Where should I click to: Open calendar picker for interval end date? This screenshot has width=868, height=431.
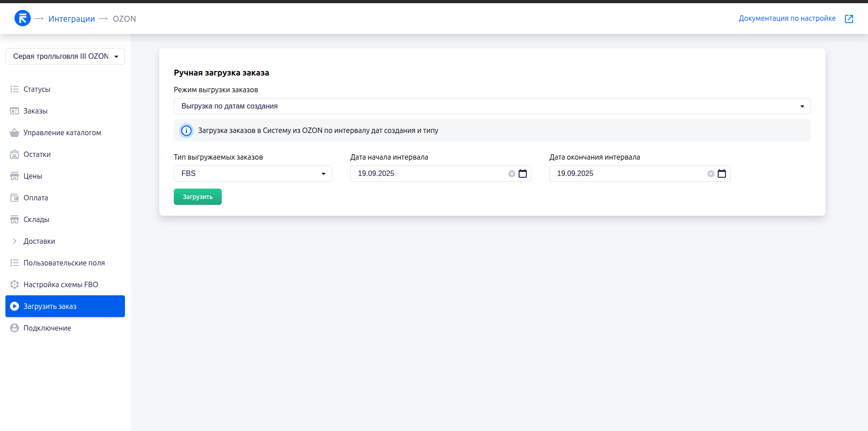point(722,174)
